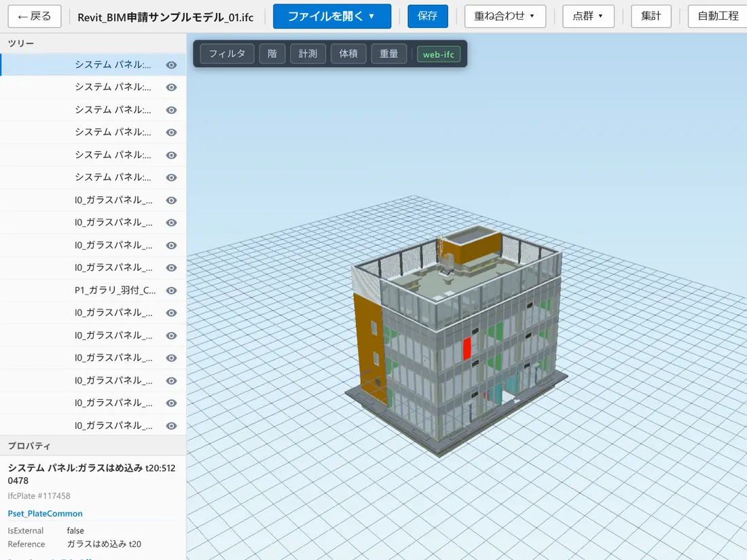747x560 pixels.
Task: Expand the 重ね合わせ dropdown
Action: (x=505, y=16)
